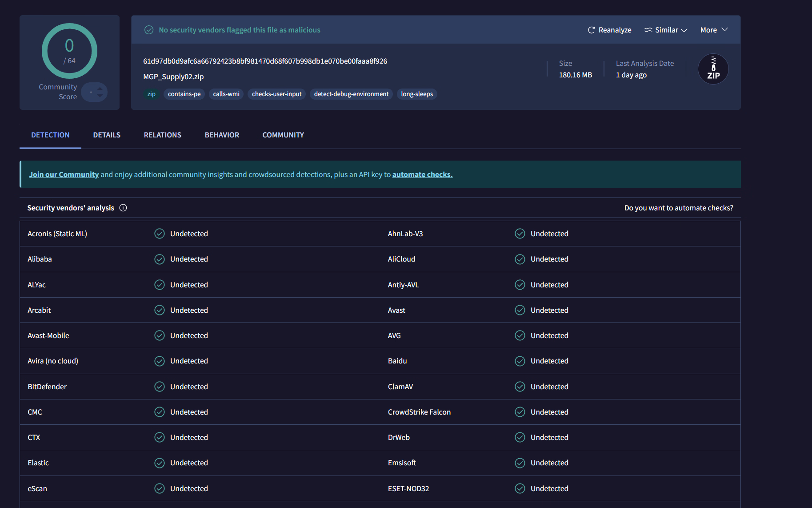Click the Similar search icon
Image resolution: width=812 pixels, height=508 pixels.
[x=648, y=30]
